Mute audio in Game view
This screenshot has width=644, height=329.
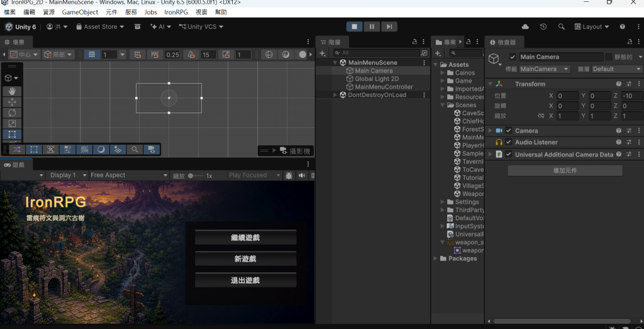pyautogui.click(x=302, y=176)
